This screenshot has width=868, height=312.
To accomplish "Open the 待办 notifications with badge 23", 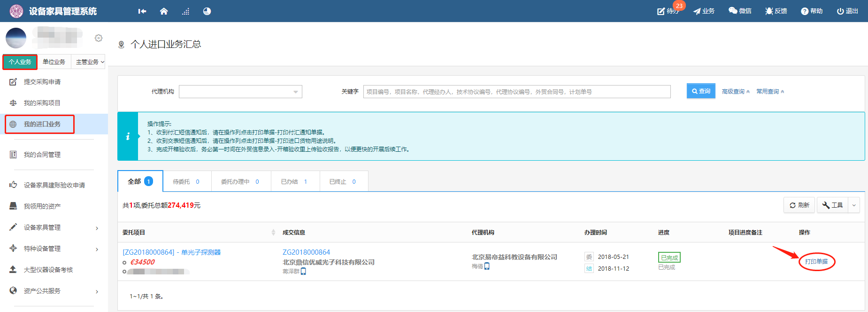I will (x=668, y=11).
